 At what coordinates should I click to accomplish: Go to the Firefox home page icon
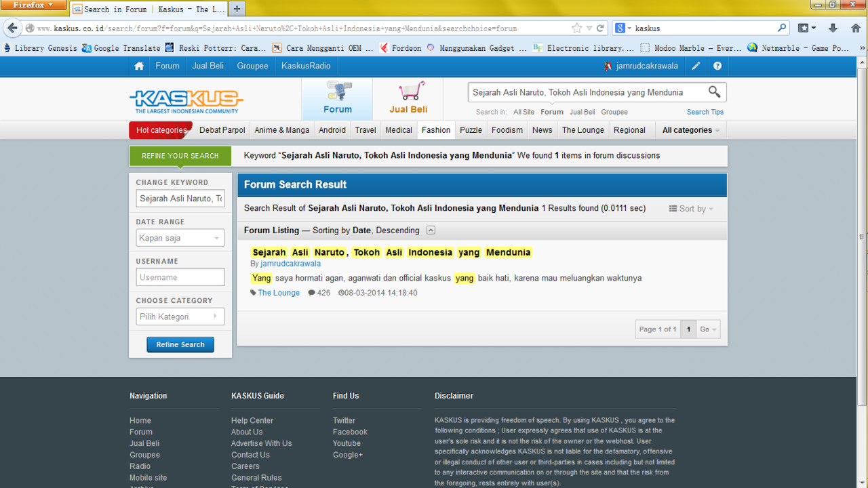tap(856, 28)
